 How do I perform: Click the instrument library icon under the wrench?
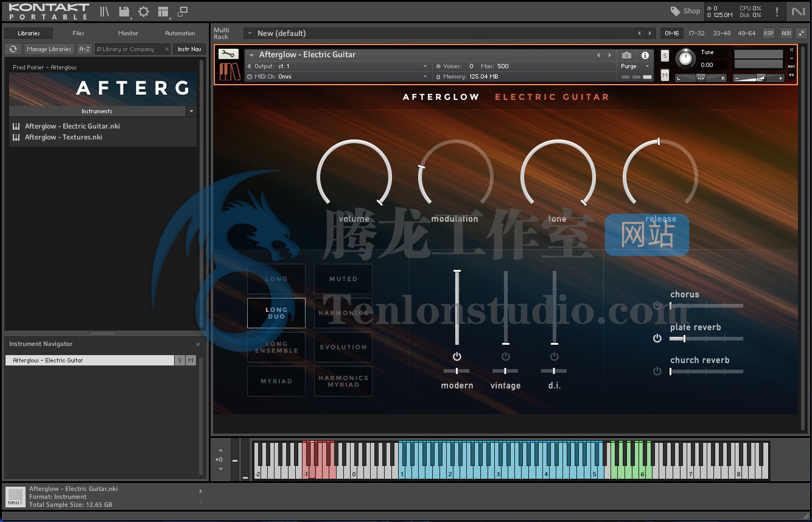click(x=229, y=71)
